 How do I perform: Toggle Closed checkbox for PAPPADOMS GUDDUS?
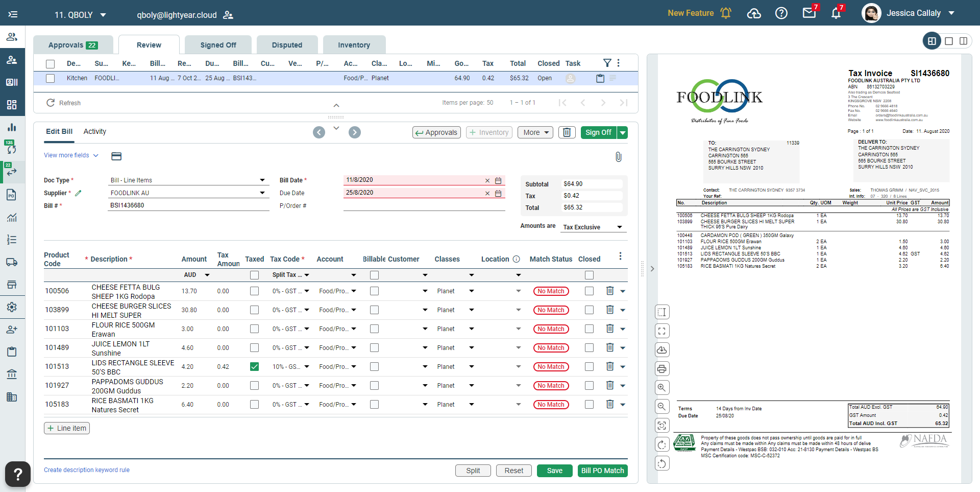[x=589, y=385]
